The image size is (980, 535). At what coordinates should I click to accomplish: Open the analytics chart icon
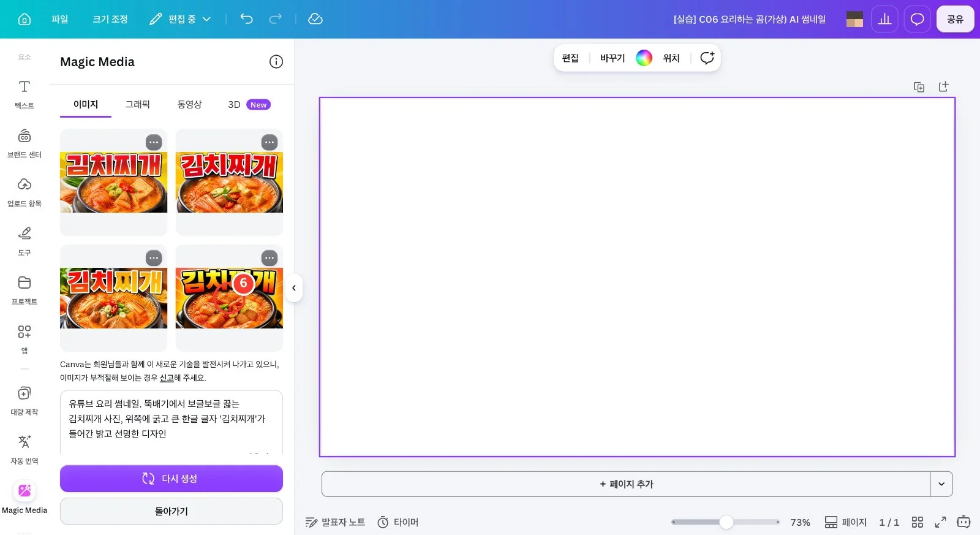884,19
